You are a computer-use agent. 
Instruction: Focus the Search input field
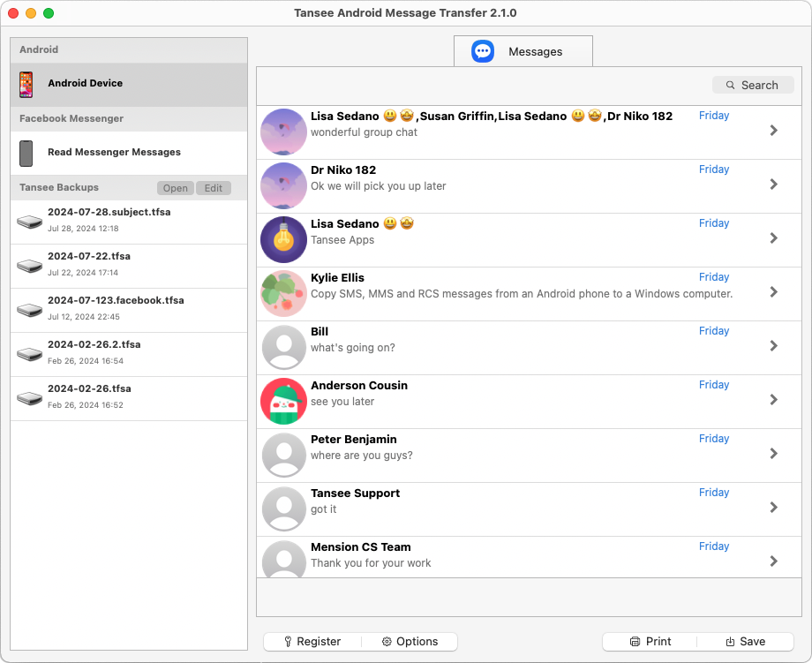[x=753, y=85]
